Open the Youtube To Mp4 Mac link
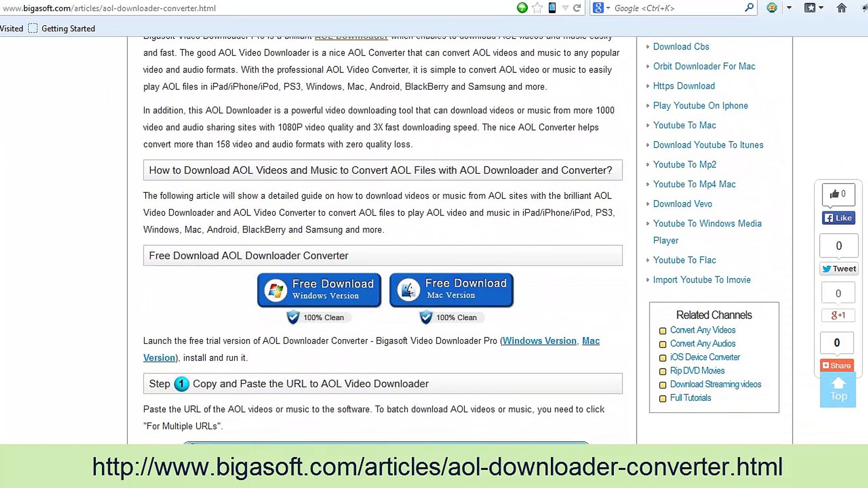868x488 pixels. pos(694,184)
